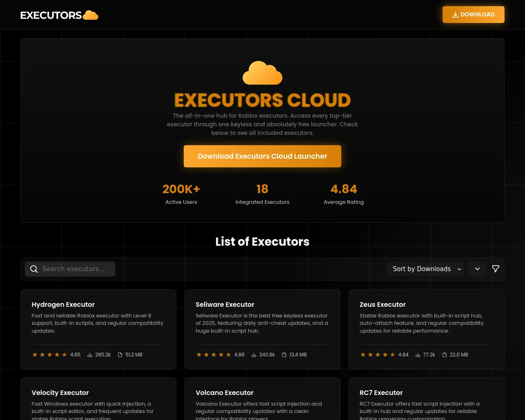This screenshot has height=420, width=525.
Task: Toggle the sort direction chevron button
Action: point(477,269)
